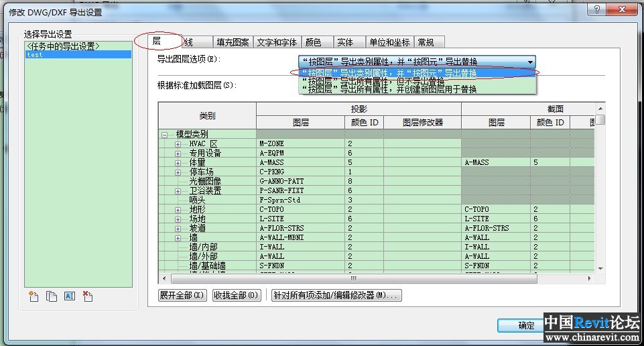644x346 pixels.
Task: Expand the 场地 category
Action: click(178, 219)
